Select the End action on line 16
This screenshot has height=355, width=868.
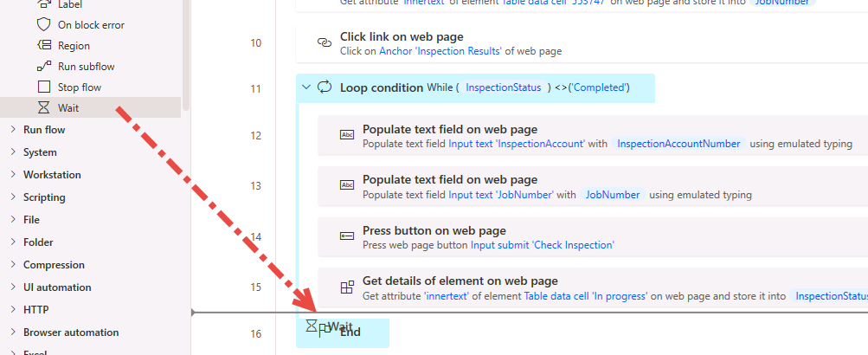click(x=350, y=332)
